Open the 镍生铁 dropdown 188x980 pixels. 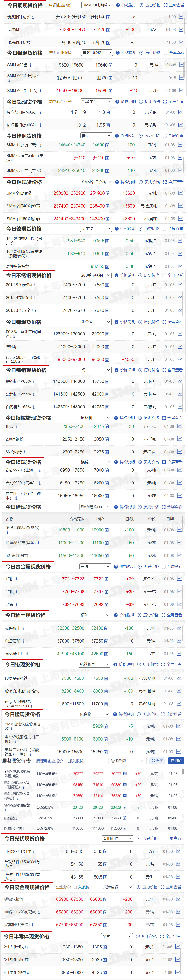[x=96, y=229]
